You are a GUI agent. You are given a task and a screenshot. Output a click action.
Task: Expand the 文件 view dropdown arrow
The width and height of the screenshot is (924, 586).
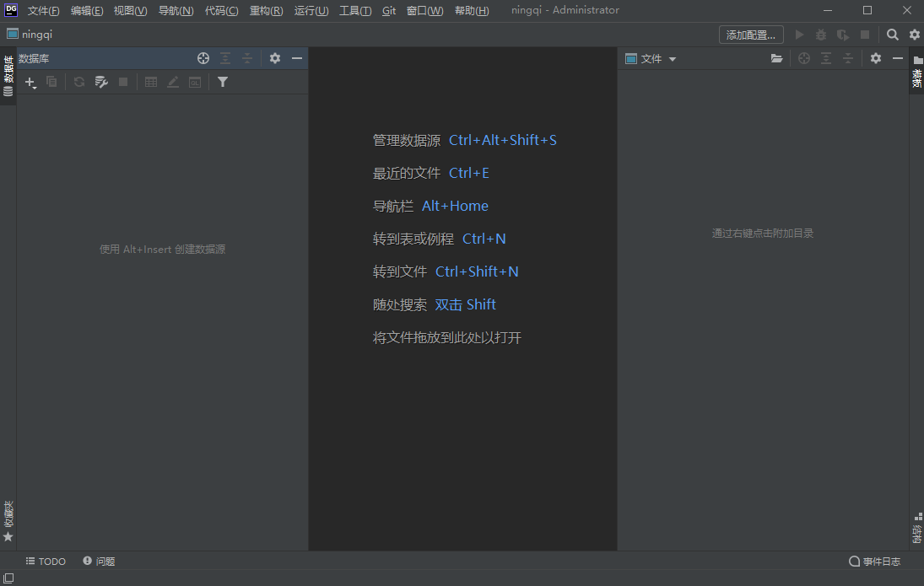(x=673, y=59)
